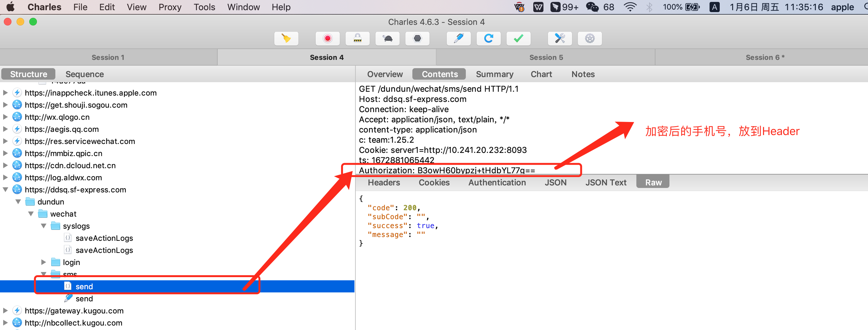Expand http://wx.qlogo.cn node
Screen dimensions: 868x330
click(5, 117)
